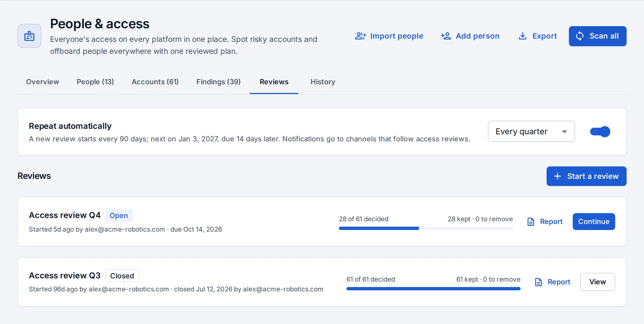Viewport: 644px width, 324px height.
Task: Click the "Access review Q4" title
Action: 65,215
